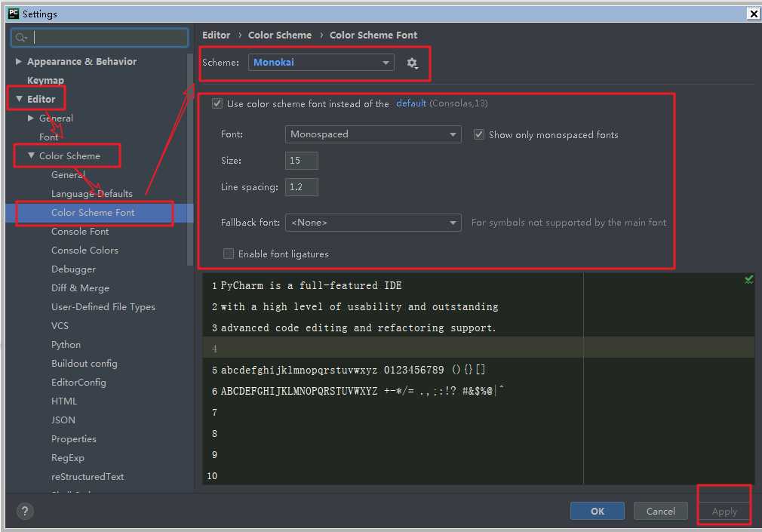Click the settings tree scrollbar
This screenshot has width=762, height=532.
click(189, 159)
